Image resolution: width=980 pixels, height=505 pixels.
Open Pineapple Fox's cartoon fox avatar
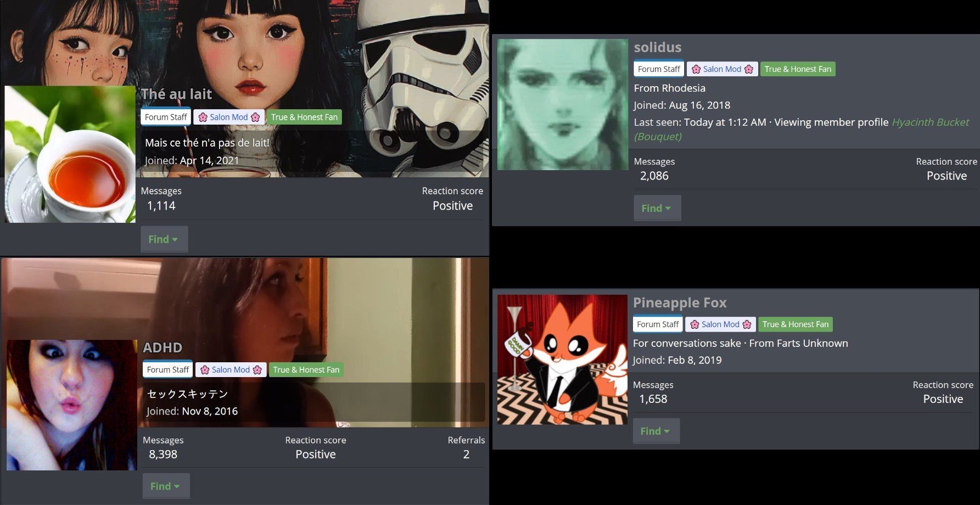pos(562,360)
